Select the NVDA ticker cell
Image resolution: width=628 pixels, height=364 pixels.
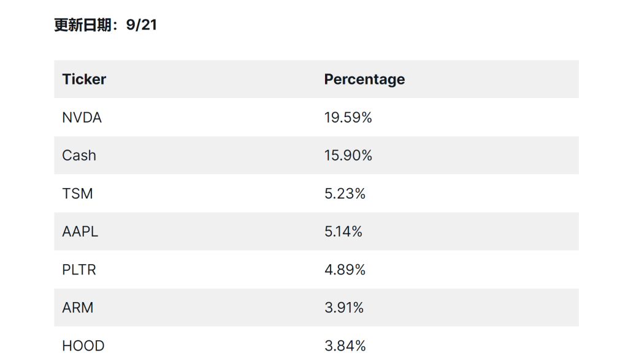(x=82, y=118)
